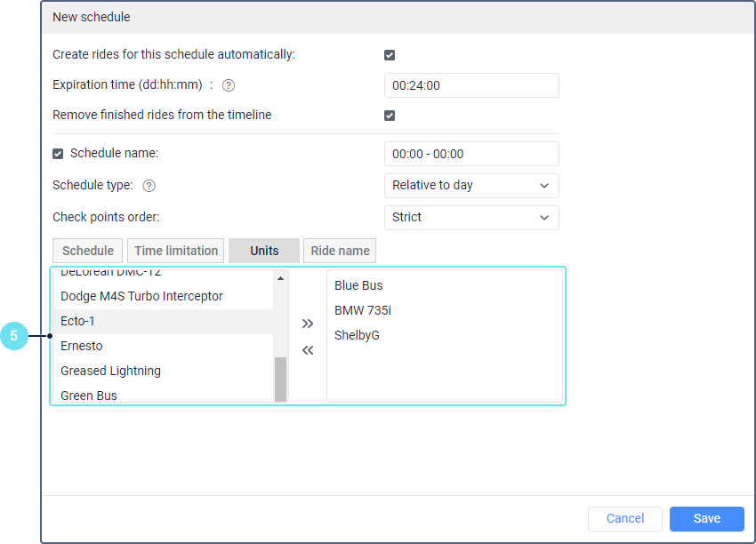The width and height of the screenshot is (756, 544).
Task: Toggle the Schedule name checkbox
Action: click(x=59, y=154)
